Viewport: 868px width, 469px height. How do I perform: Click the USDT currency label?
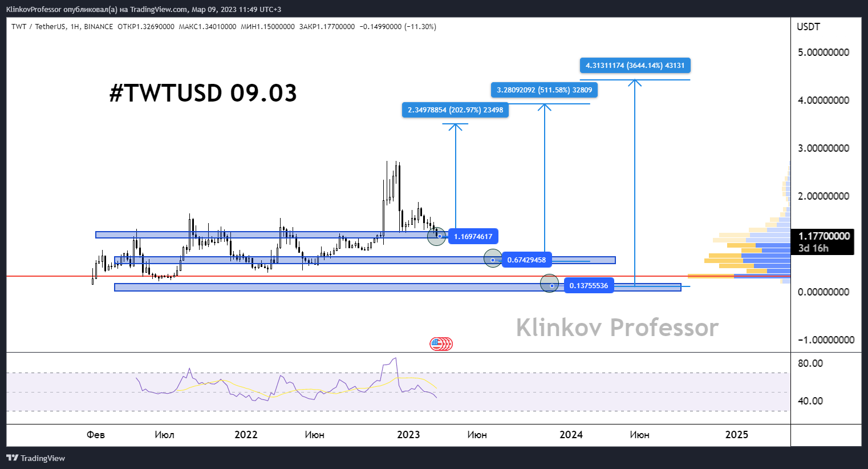coord(809,27)
